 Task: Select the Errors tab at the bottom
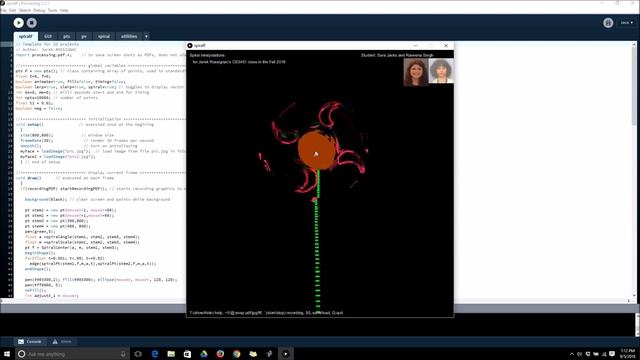62,342
